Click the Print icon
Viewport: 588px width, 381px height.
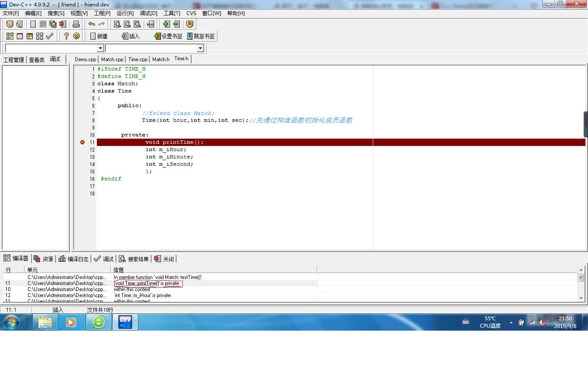(76, 24)
